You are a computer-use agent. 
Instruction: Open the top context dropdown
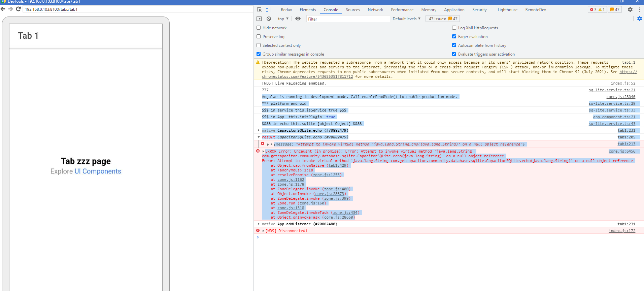(x=283, y=19)
